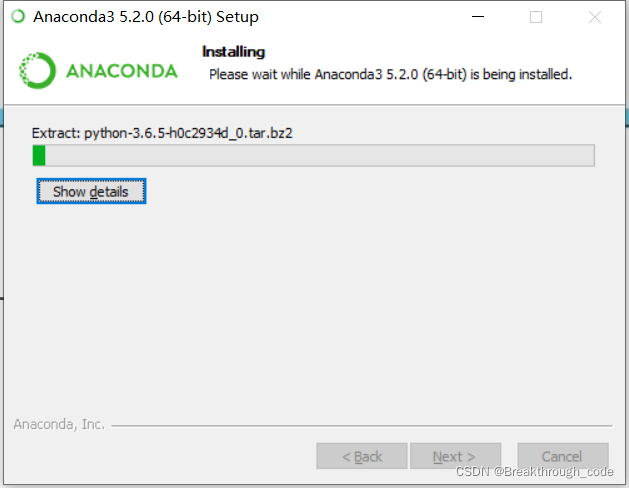The image size is (629, 488).
Task: Click the green filled part of progress bar
Action: tap(39, 156)
